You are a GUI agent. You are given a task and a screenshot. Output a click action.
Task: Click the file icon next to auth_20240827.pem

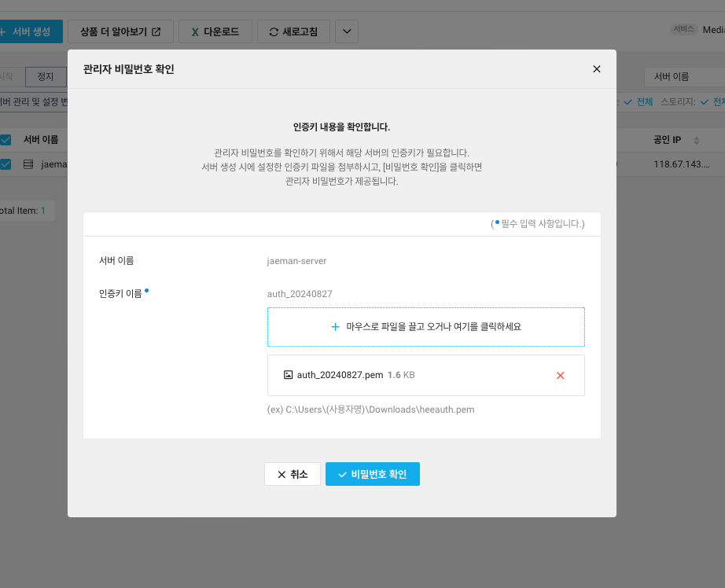click(287, 375)
